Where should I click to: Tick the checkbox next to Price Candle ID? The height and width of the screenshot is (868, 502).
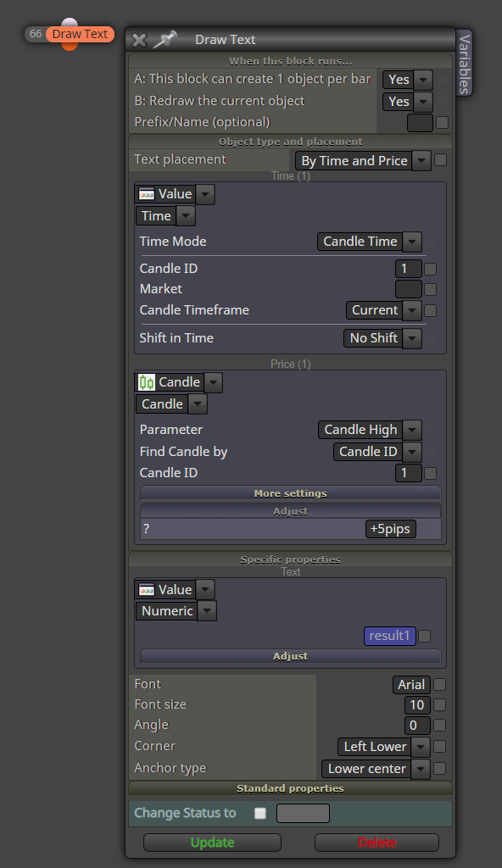click(431, 473)
